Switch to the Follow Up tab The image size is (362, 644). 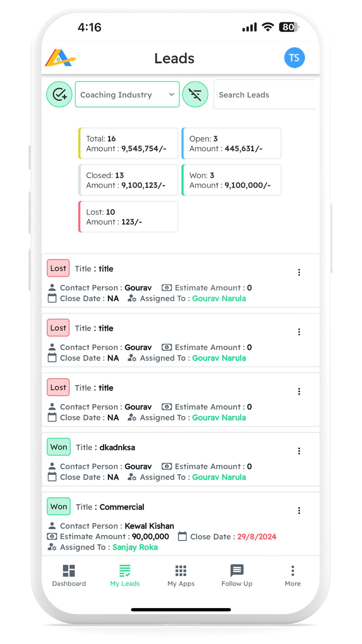point(237,575)
